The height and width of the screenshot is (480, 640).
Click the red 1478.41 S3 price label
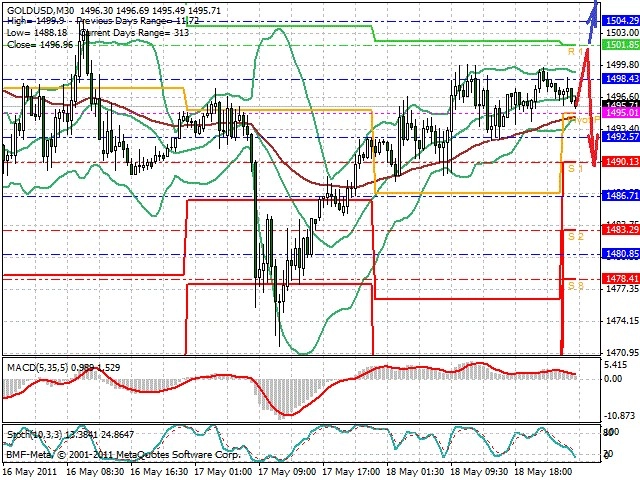[621, 279]
